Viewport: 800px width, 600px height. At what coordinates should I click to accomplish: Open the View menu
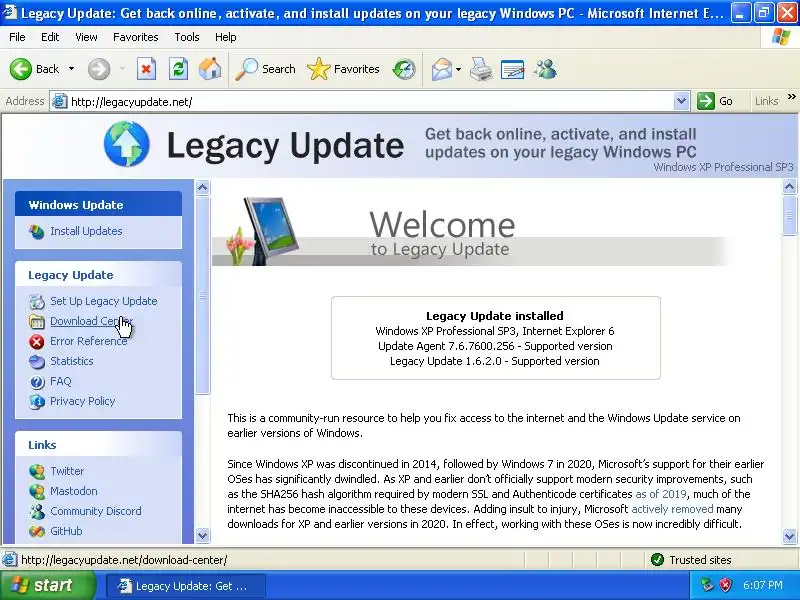tap(86, 37)
